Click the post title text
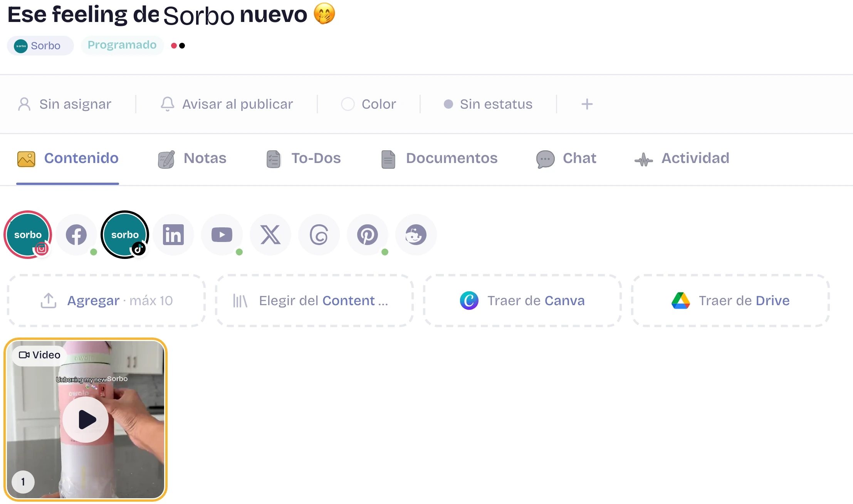This screenshot has width=853, height=504. (x=171, y=15)
